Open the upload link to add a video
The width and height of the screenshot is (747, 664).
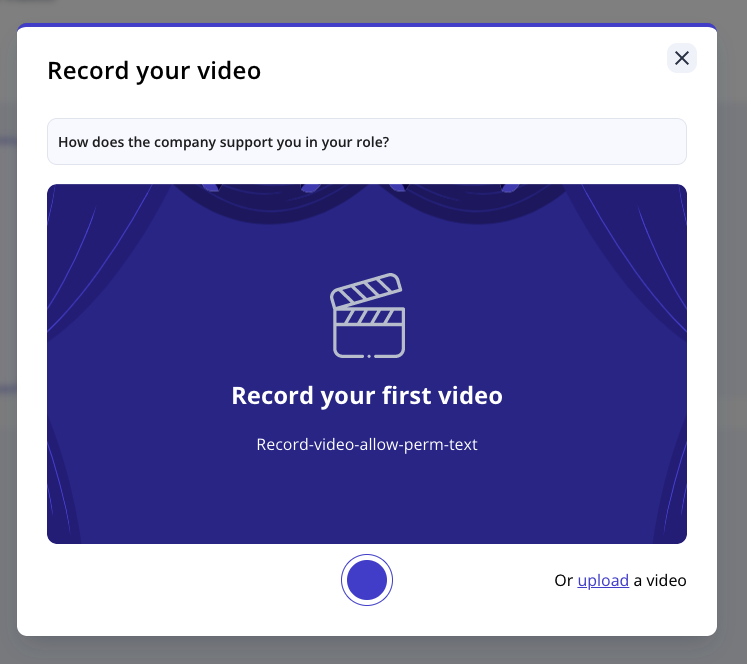(x=603, y=580)
